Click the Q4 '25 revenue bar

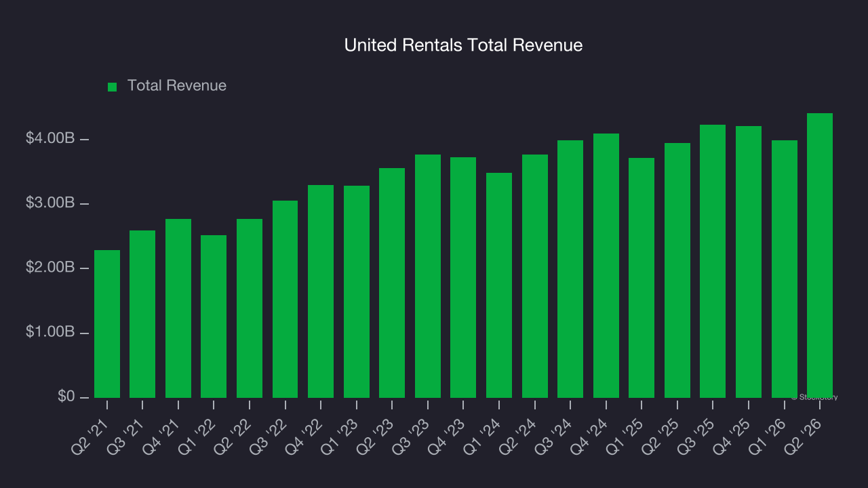[x=749, y=262]
